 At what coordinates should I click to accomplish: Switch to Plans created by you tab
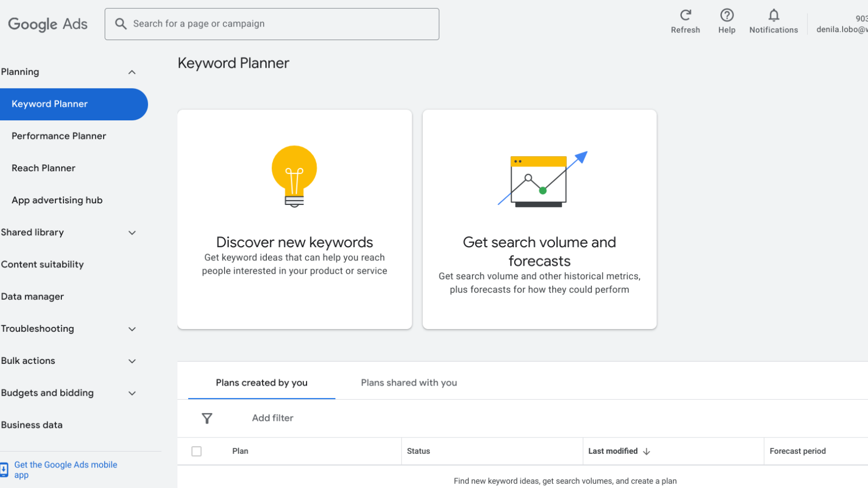tap(261, 383)
